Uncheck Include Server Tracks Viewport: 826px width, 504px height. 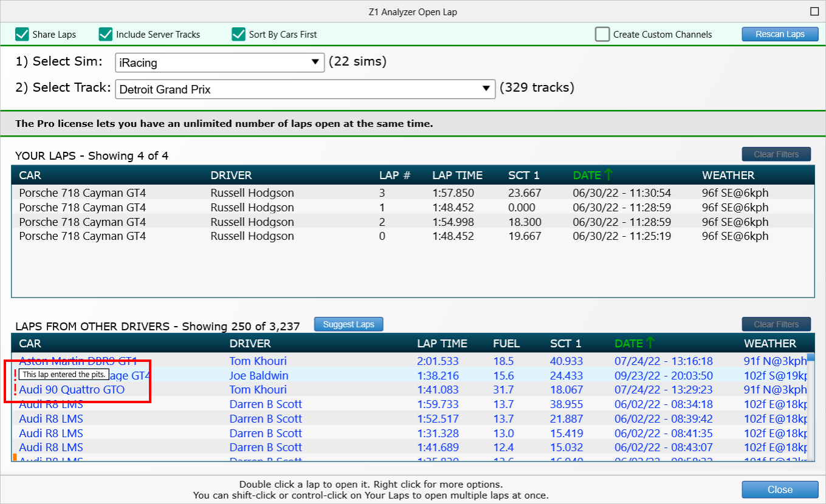(106, 35)
